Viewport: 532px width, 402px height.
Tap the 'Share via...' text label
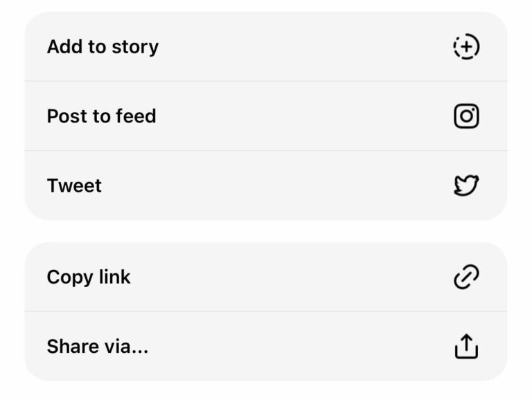point(98,346)
